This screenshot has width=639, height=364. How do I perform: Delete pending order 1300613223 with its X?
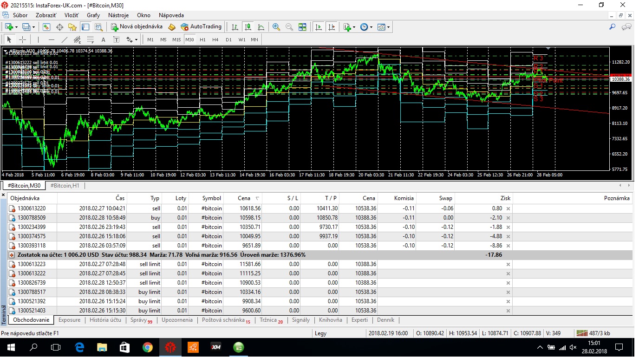(x=508, y=264)
